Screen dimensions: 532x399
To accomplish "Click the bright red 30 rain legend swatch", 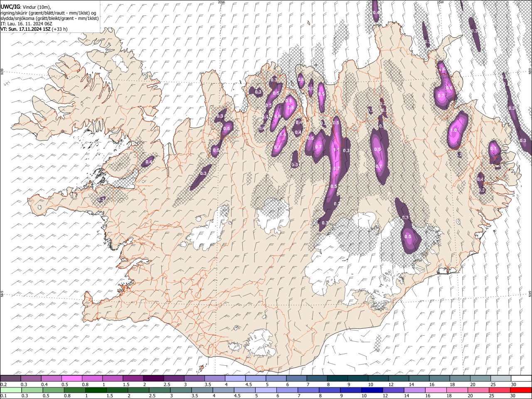I will 521,390.
